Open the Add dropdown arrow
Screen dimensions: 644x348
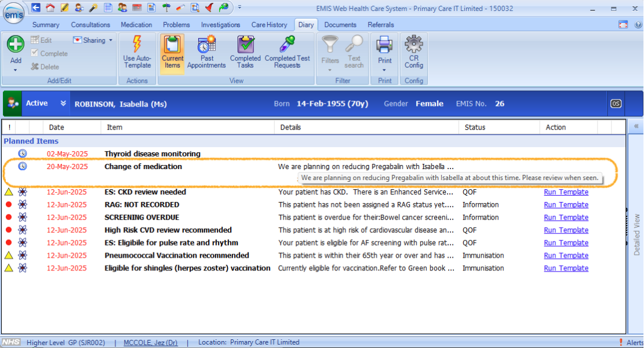(x=16, y=70)
